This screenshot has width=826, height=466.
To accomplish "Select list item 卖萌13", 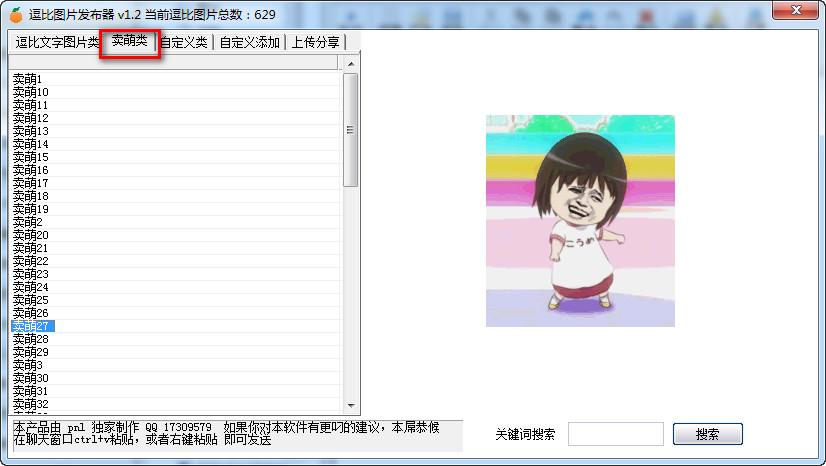I will point(31,131).
